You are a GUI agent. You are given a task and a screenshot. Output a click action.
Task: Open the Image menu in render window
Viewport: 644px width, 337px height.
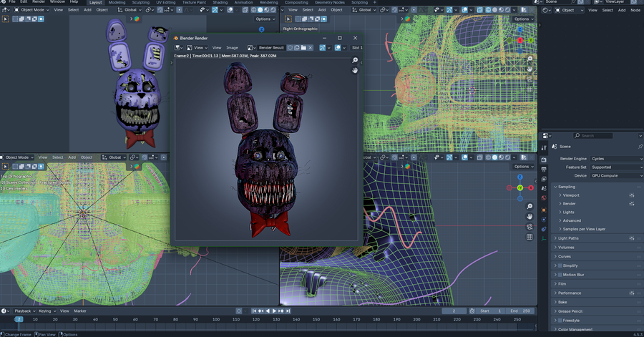[x=232, y=47]
